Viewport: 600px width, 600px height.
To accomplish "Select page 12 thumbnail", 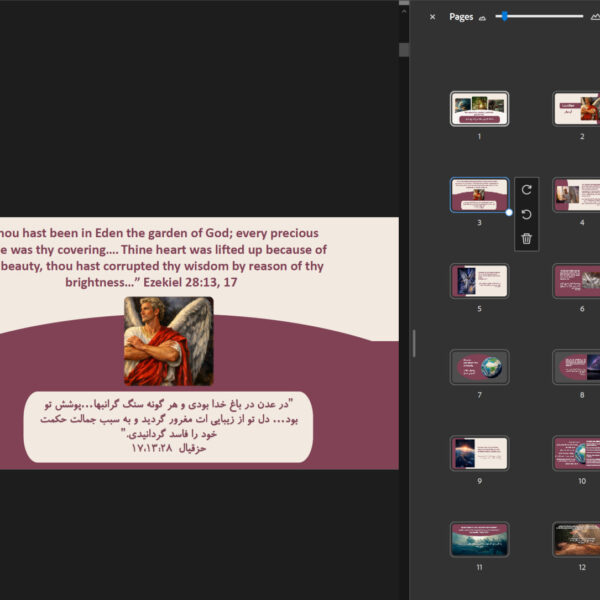I will (577, 539).
